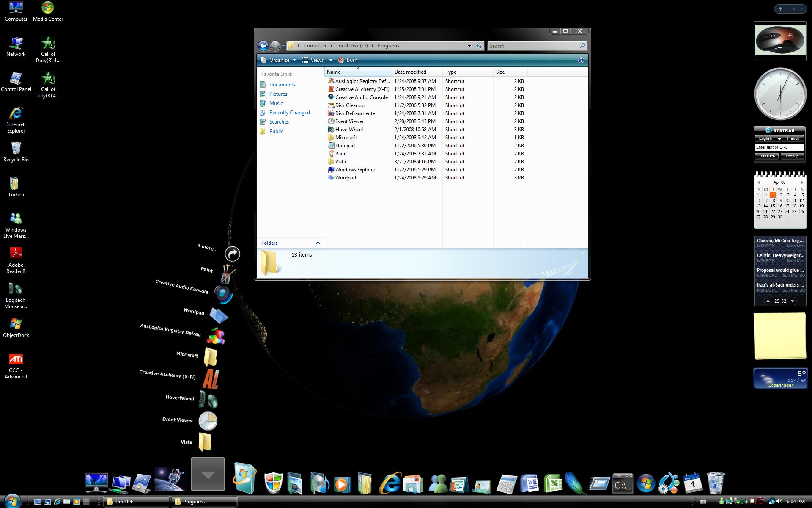Open the ObjectDock desktop icon
This screenshot has height=508, width=812.
click(x=16, y=328)
